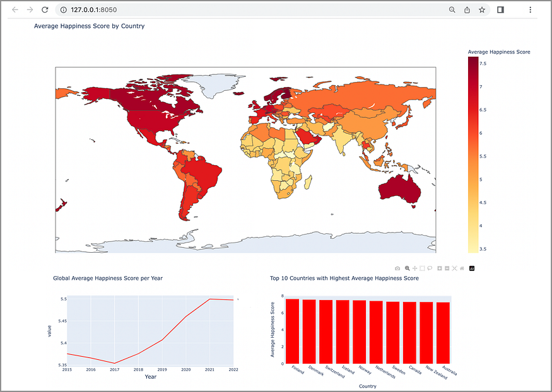The image size is (552, 392).
Task: Click Australia on the world map
Action: [399, 189]
